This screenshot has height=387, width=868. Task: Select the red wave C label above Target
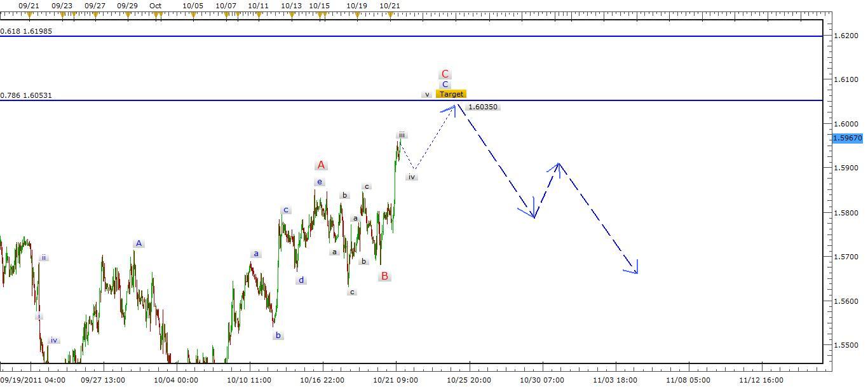click(445, 74)
